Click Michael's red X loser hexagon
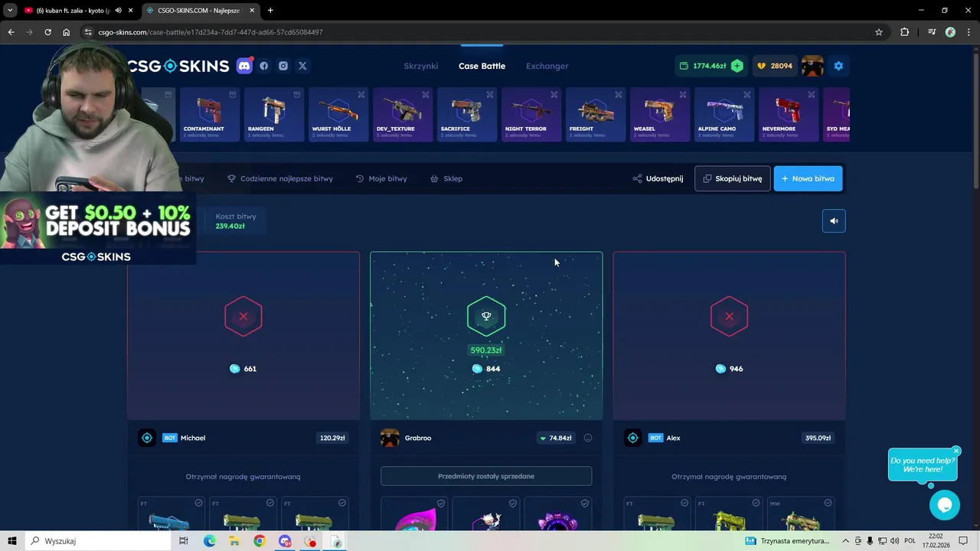The width and height of the screenshot is (980, 551). [243, 316]
